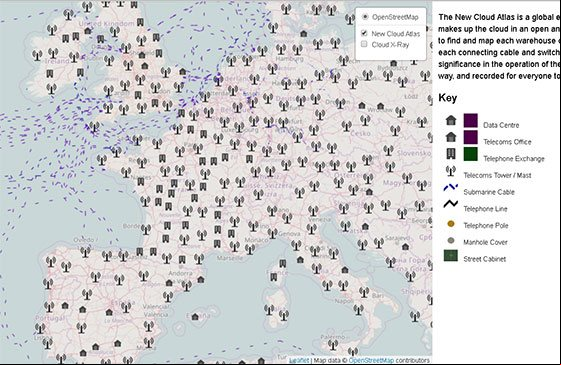Click the 'Telephone Line' key label

point(485,209)
